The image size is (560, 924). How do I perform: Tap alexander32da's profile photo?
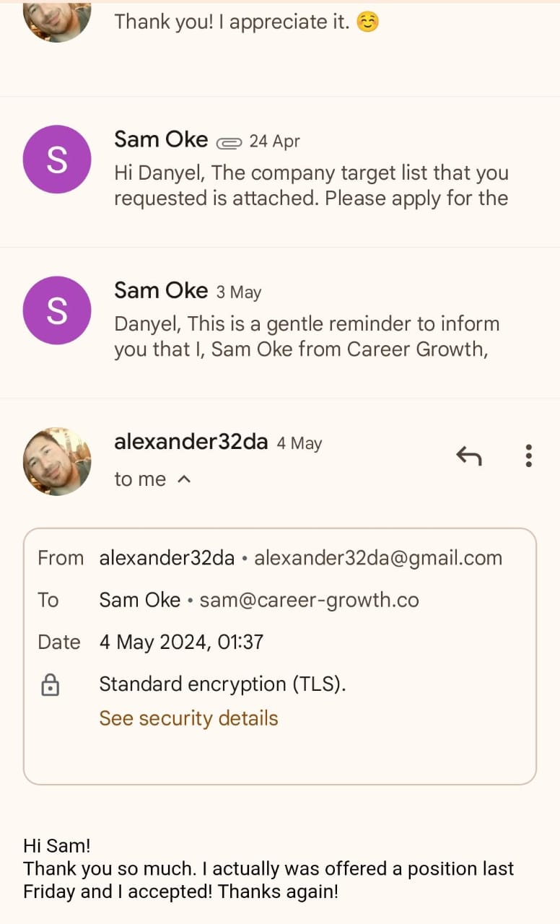(x=57, y=461)
